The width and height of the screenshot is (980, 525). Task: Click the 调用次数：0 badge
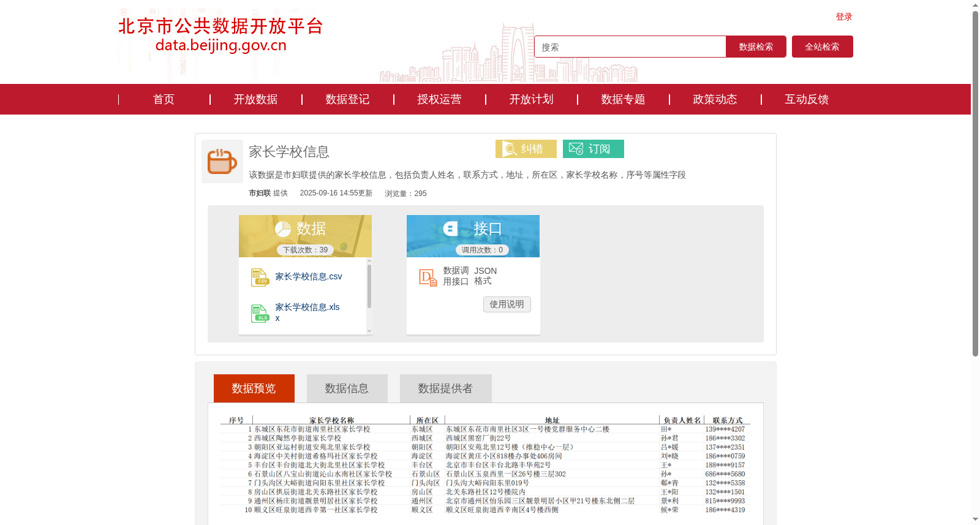tap(482, 250)
